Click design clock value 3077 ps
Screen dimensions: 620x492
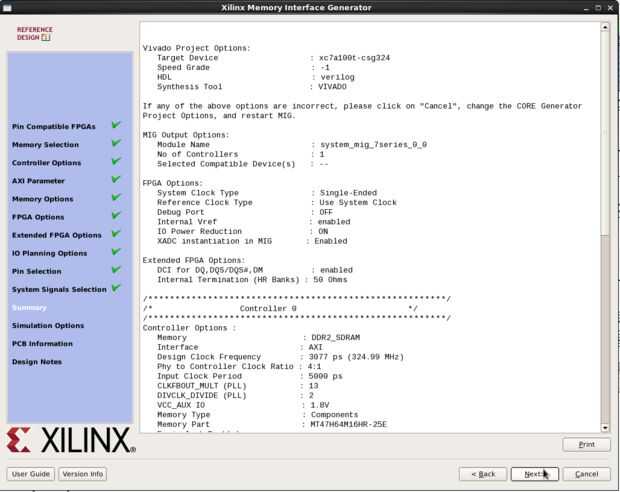[x=324, y=357]
